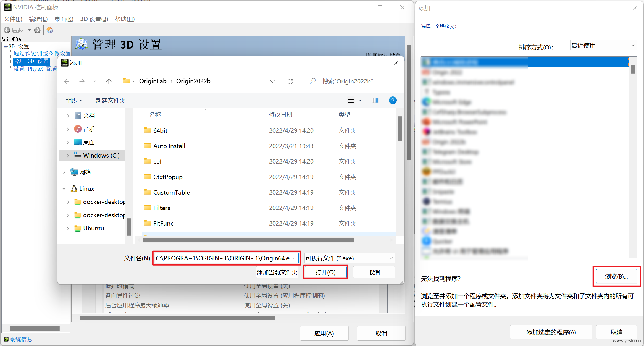Toggle the preview pane icon
This screenshot has width=644, height=346.
[x=375, y=100]
